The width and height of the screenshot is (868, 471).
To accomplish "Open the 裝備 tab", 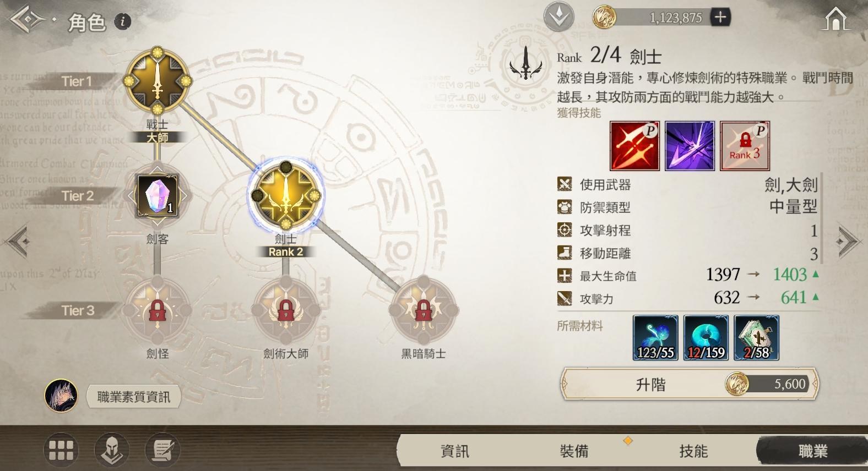I will [x=574, y=451].
